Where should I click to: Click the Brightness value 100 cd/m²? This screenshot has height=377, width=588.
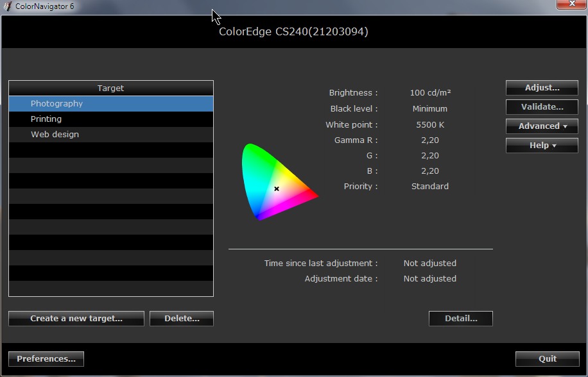(430, 93)
